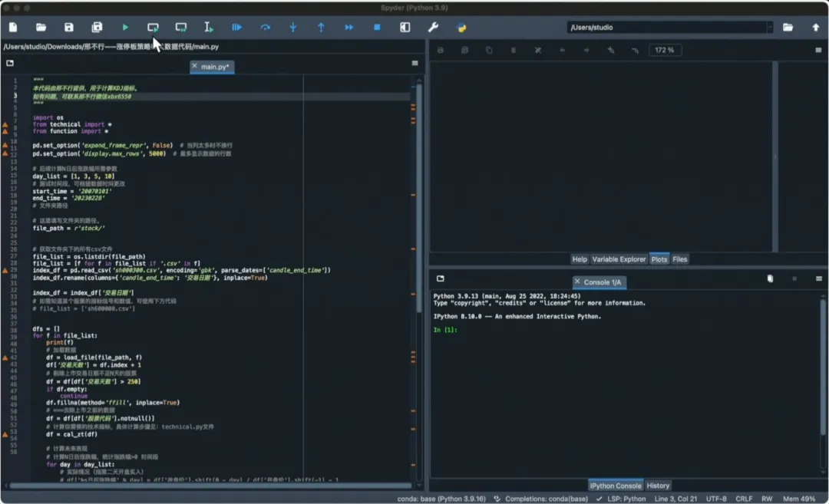Open Plots pane options menu
Viewport: 829px width, 504px height.
[x=818, y=50]
